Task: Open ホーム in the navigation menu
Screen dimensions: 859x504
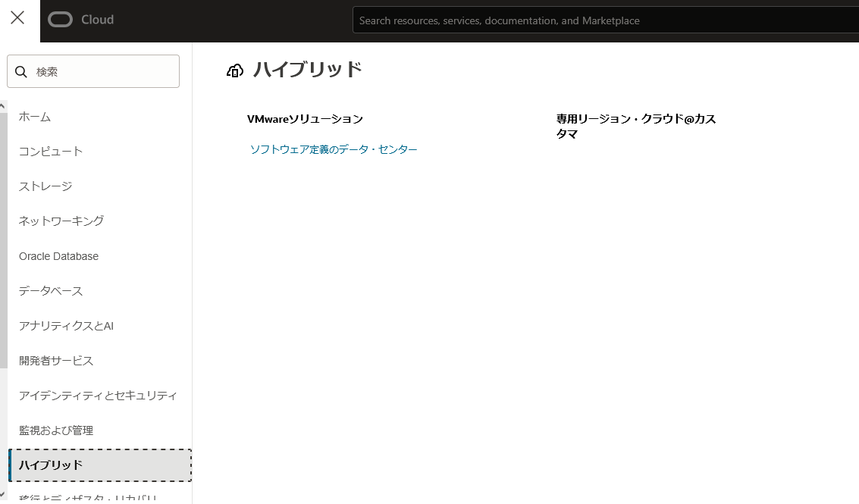Action: coord(35,117)
